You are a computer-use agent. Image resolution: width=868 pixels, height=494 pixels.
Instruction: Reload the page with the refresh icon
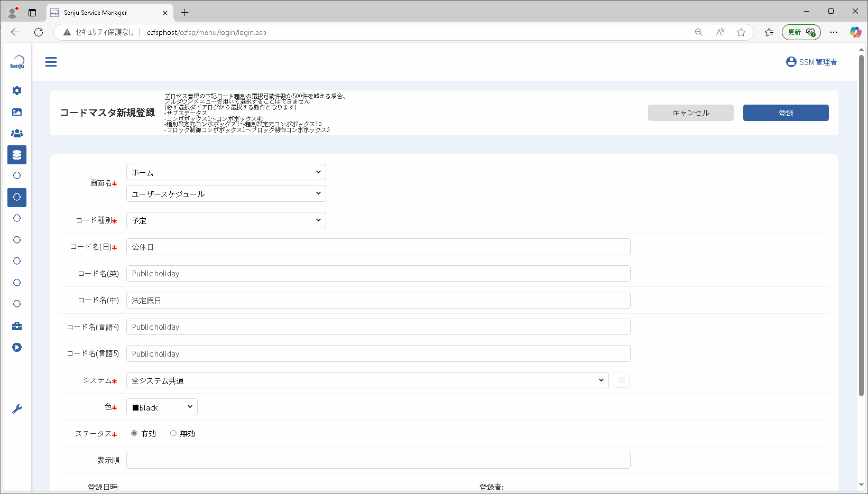pyautogui.click(x=39, y=32)
